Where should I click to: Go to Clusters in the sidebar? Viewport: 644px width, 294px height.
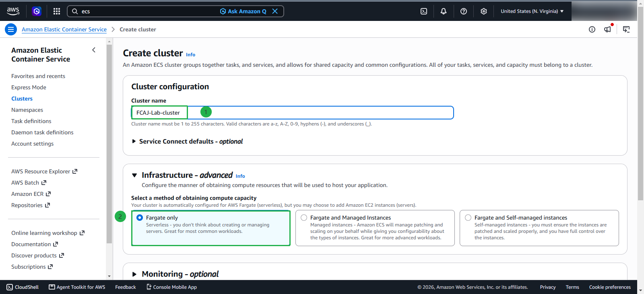(22, 99)
